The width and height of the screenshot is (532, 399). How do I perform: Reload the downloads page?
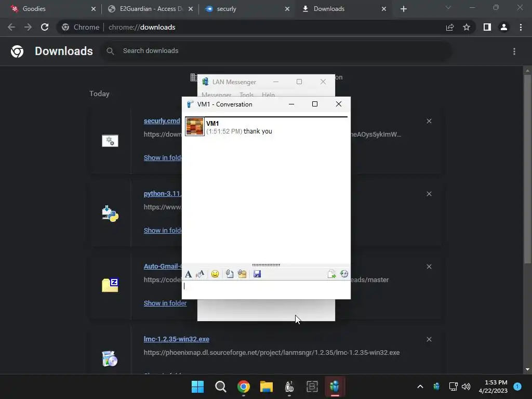coord(45,27)
